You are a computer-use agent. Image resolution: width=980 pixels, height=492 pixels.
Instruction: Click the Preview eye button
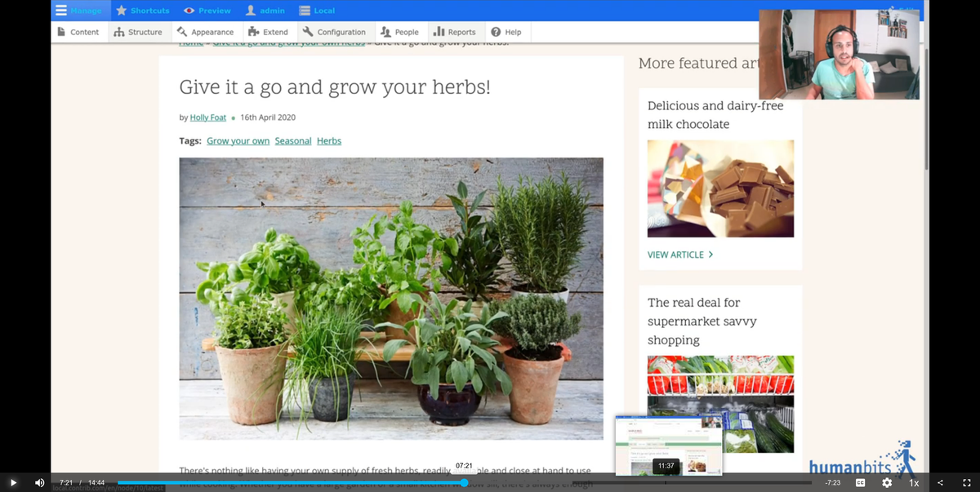207,11
